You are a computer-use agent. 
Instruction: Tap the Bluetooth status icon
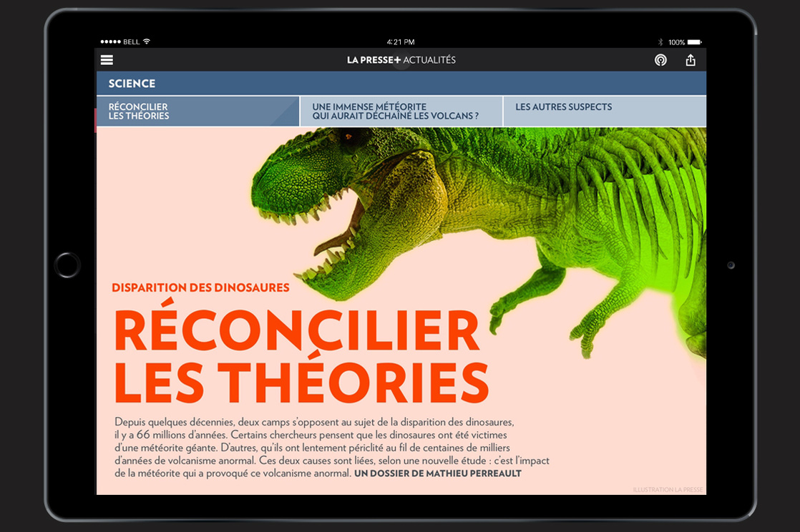pos(660,41)
